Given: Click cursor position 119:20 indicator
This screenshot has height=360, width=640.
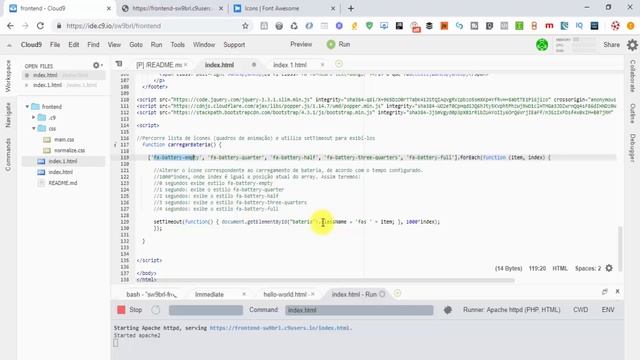Looking at the screenshot, I should [x=537, y=269].
